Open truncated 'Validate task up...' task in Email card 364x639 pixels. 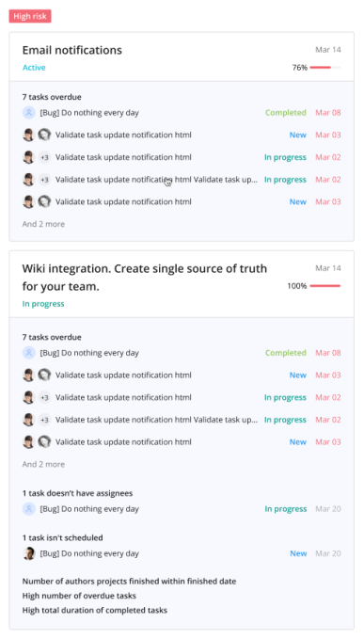click(x=156, y=180)
